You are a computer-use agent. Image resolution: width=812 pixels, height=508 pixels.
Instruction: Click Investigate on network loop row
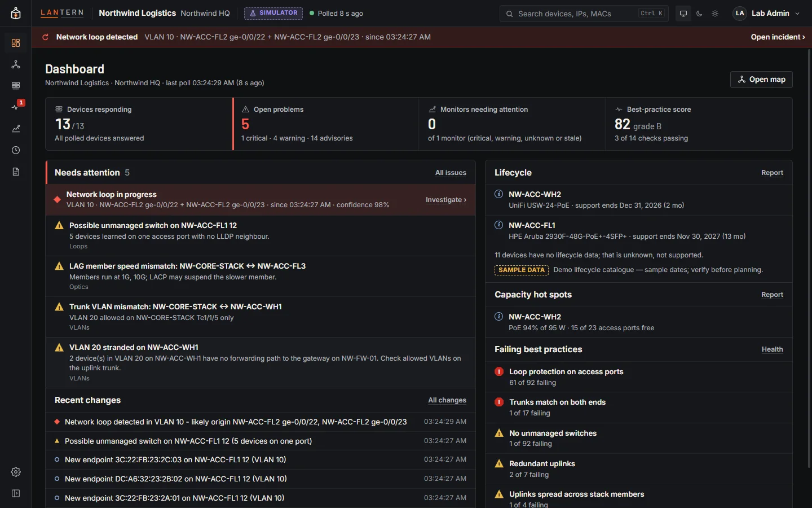(445, 200)
